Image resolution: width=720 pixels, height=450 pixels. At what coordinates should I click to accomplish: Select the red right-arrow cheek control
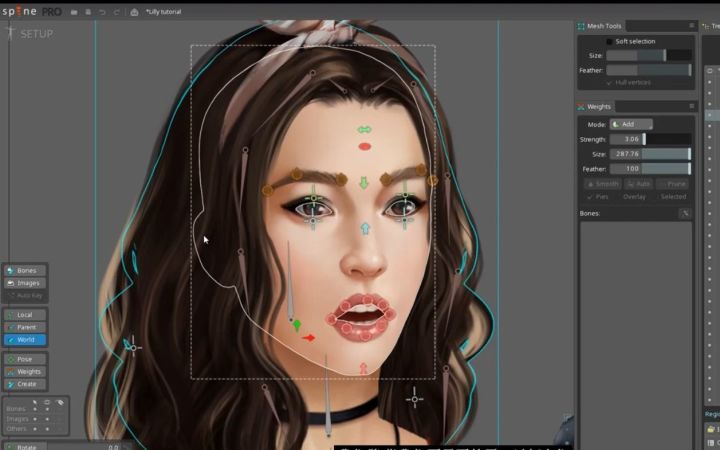(x=309, y=338)
